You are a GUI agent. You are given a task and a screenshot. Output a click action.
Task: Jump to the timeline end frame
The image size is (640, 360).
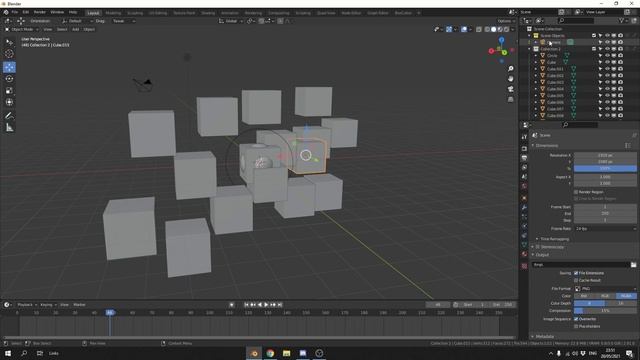tap(280, 305)
